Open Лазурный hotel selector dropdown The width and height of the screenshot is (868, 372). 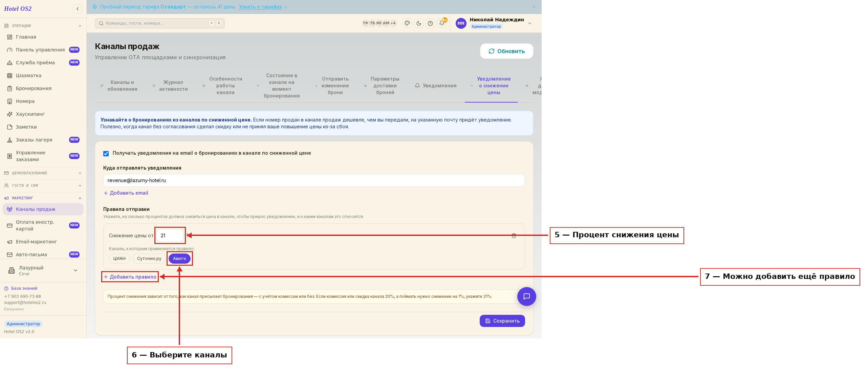[x=43, y=270]
